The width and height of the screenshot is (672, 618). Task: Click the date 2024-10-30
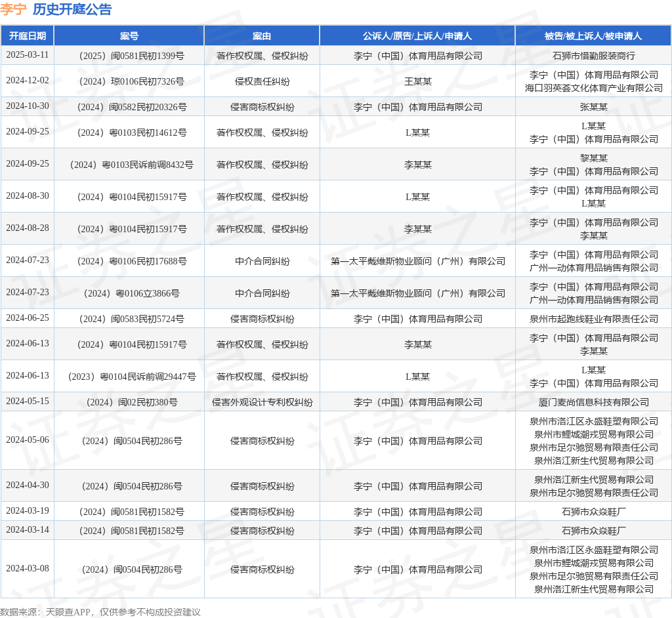tap(28, 106)
